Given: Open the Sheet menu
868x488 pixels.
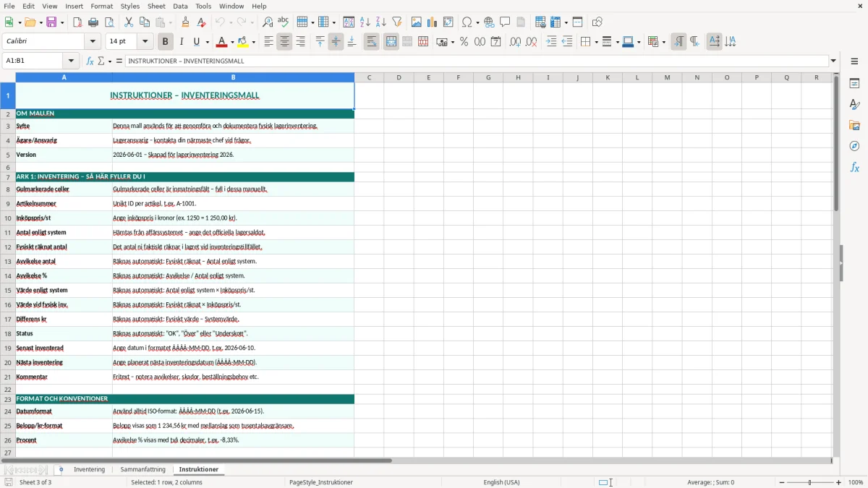Looking at the screenshot, I should pyautogui.click(x=153, y=6).
